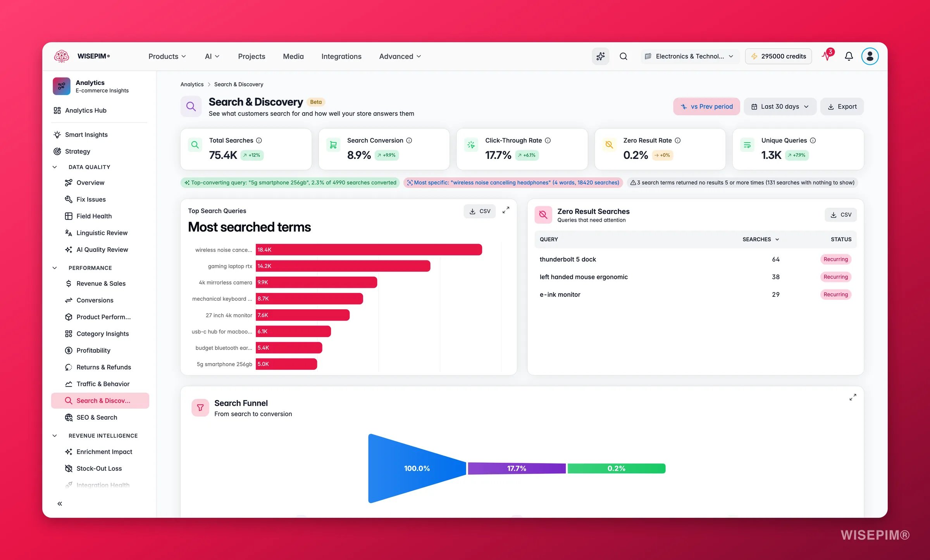
Task: Click the Search & Discovery page magnifier icon
Action: (191, 106)
